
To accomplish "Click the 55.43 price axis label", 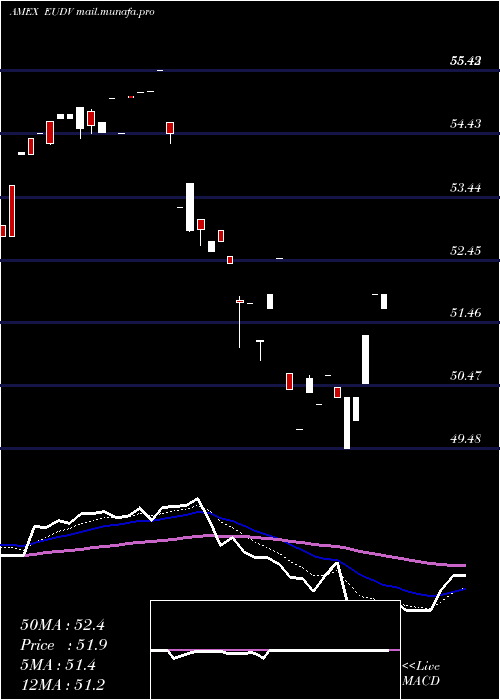I will [465, 61].
